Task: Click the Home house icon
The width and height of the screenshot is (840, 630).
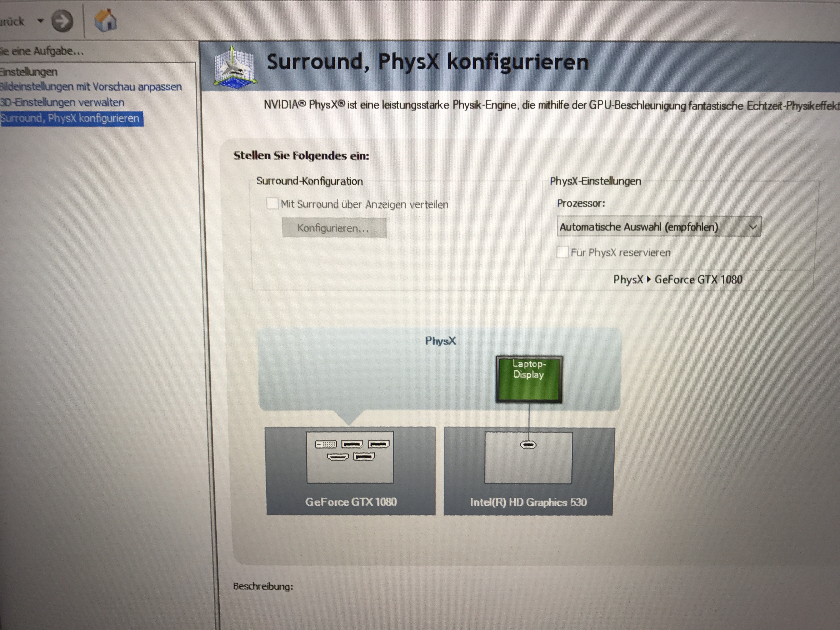Action: (x=105, y=20)
